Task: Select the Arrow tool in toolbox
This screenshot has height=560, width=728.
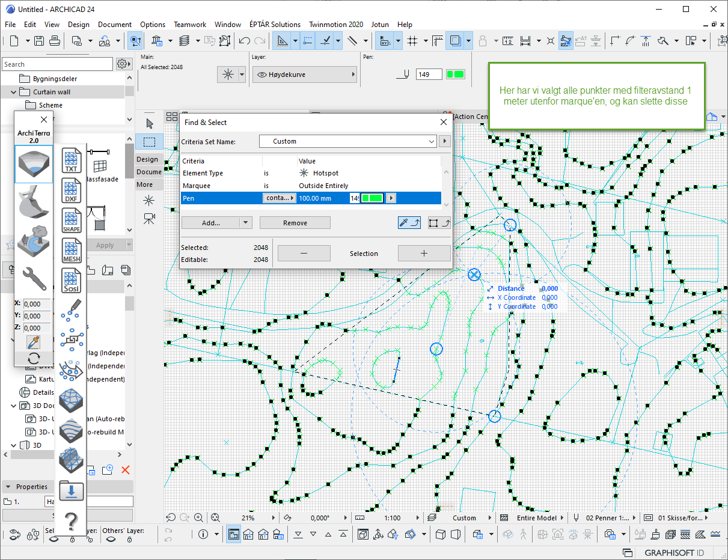Action: click(x=149, y=123)
